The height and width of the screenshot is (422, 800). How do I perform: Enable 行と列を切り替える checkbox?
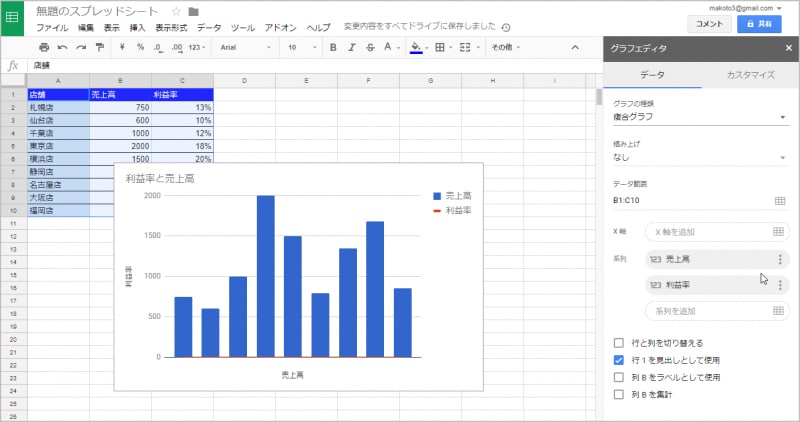point(619,342)
